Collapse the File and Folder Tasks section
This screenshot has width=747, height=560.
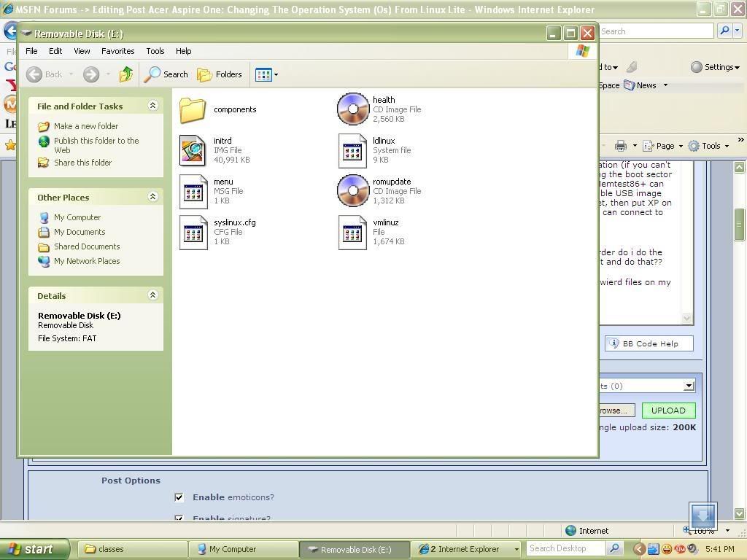[152, 105]
